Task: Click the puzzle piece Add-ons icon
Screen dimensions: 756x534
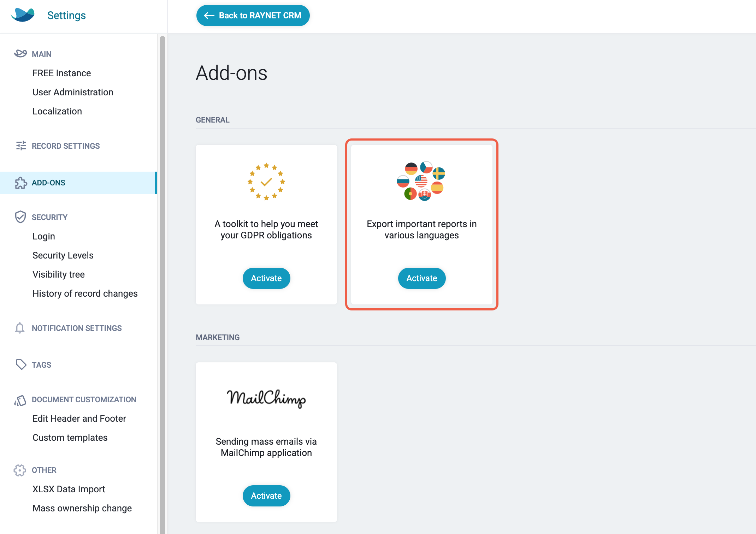Action: [21, 183]
